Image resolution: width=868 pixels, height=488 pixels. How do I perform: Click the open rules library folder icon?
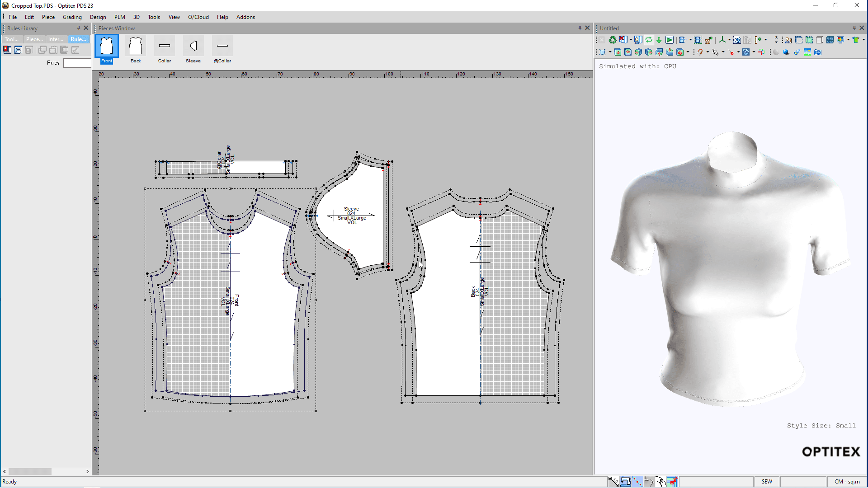coord(18,50)
